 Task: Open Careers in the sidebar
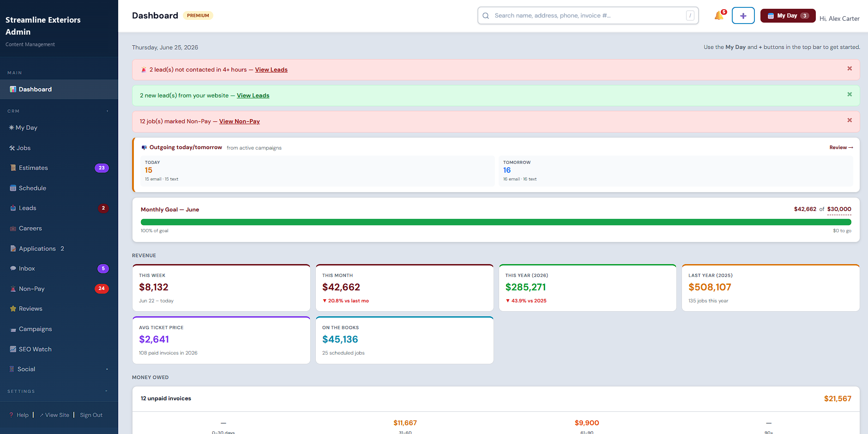(59, 228)
